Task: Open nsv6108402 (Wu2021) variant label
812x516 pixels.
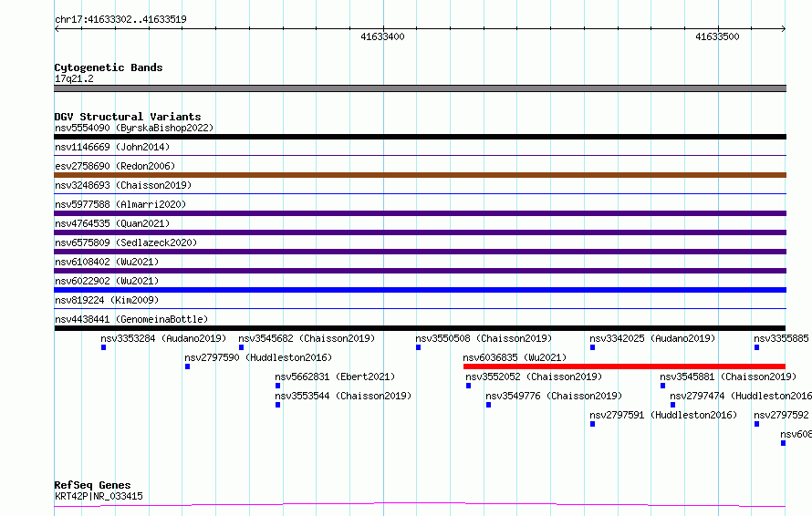Action: tap(107, 262)
